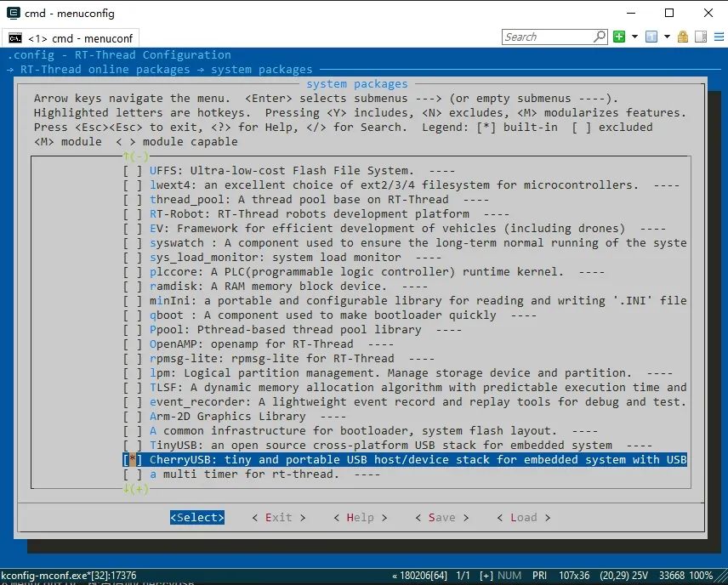Image resolution: width=728 pixels, height=585 pixels.
Task: Click the green new console plus icon
Action: [619, 37]
